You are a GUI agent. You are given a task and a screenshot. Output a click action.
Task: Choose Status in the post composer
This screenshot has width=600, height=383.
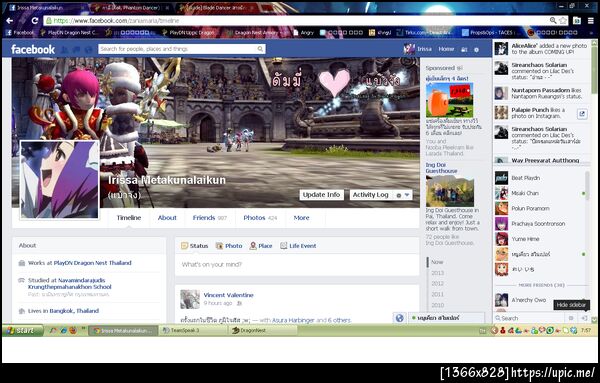coord(194,246)
